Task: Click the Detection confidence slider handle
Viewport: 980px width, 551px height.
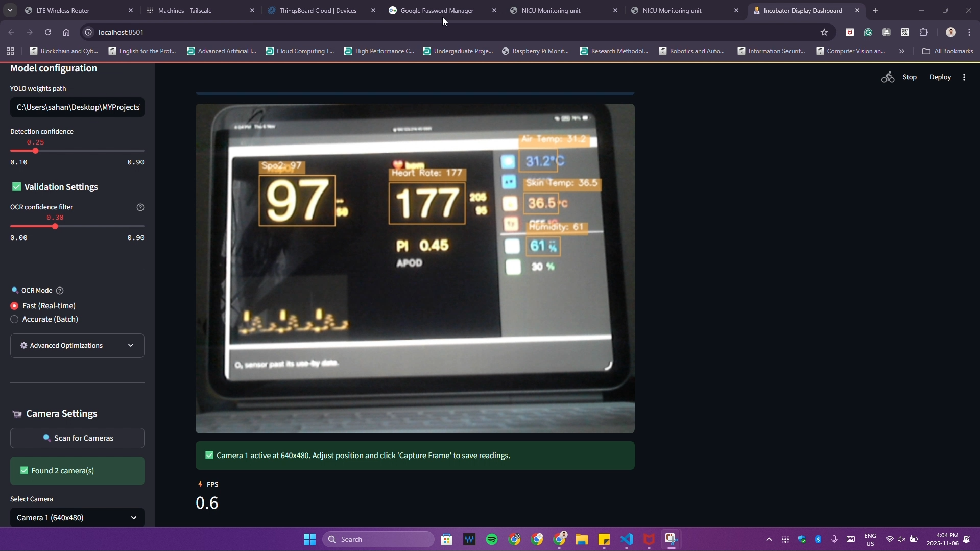Action: click(x=35, y=151)
